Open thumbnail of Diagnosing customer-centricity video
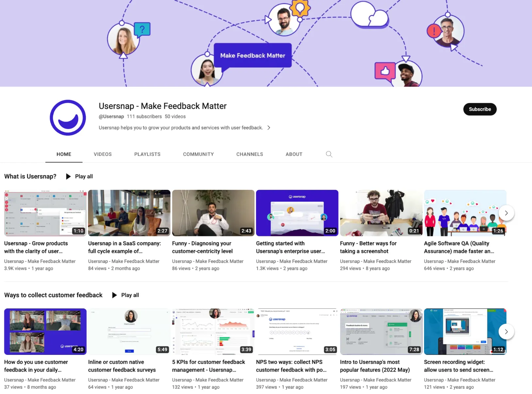Viewport: 532px width, 394px height. (x=213, y=213)
